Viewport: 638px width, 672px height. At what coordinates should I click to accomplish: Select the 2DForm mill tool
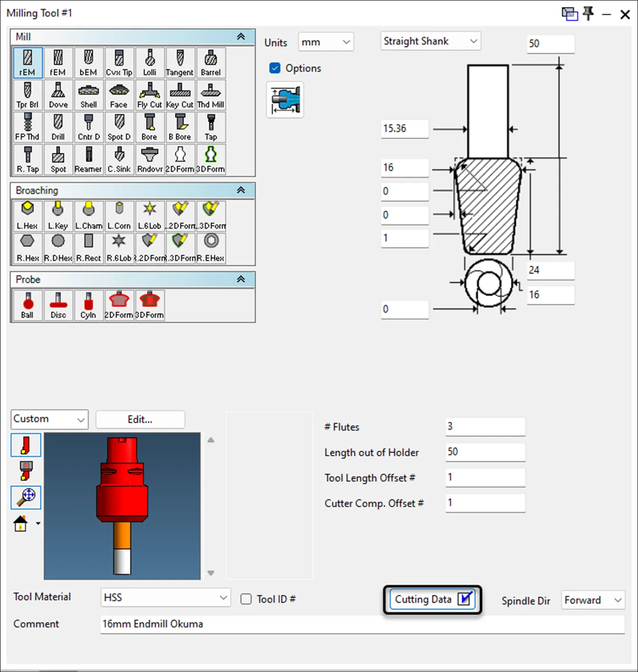tap(180, 160)
